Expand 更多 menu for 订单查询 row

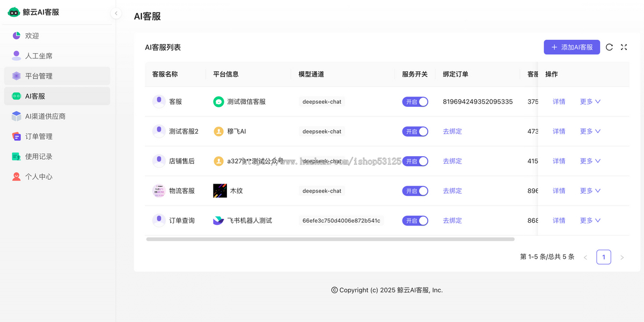[590, 220]
